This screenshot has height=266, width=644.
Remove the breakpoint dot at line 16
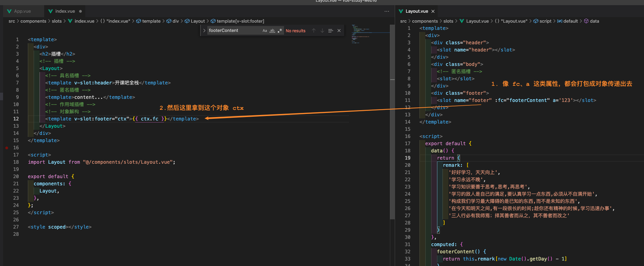click(7, 148)
